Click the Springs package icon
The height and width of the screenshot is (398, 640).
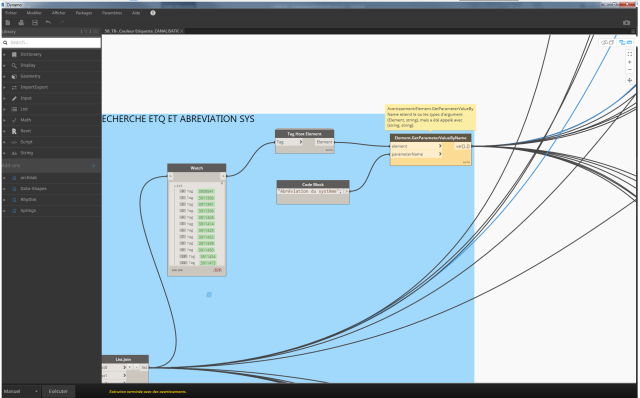tap(14, 211)
